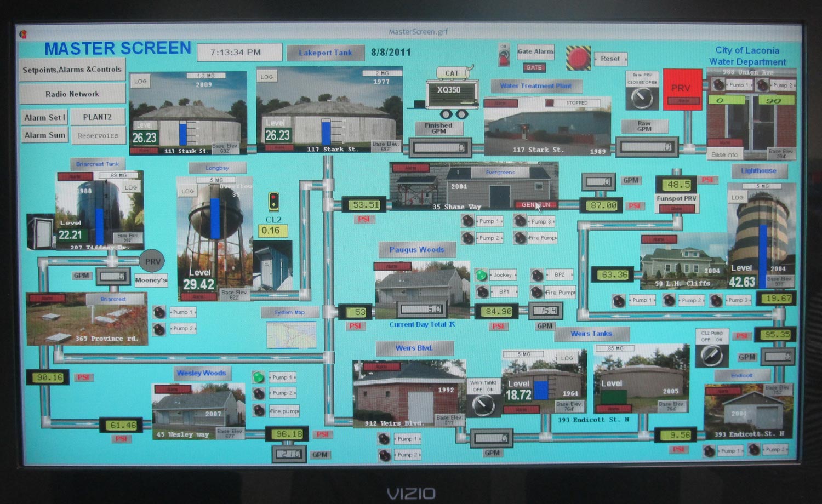
Task: Click the Briarcrest Tank blue level bar
Action: pos(100,226)
